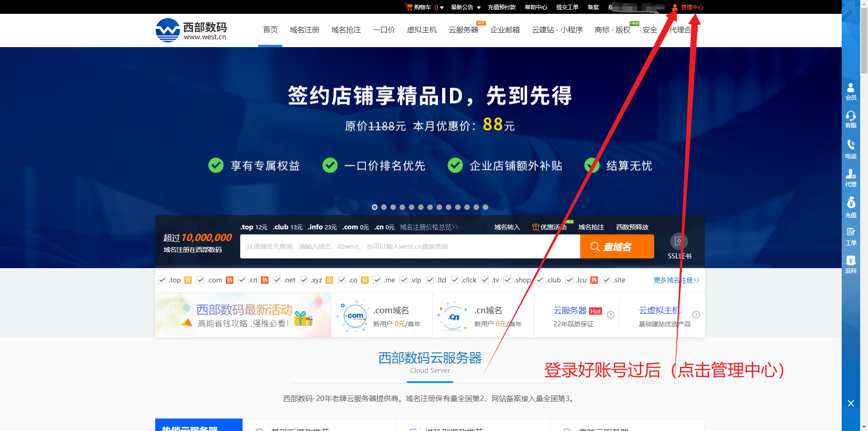This screenshot has height=431, width=868.
Task: Open the 企业邮箱 nav menu
Action: (505, 30)
